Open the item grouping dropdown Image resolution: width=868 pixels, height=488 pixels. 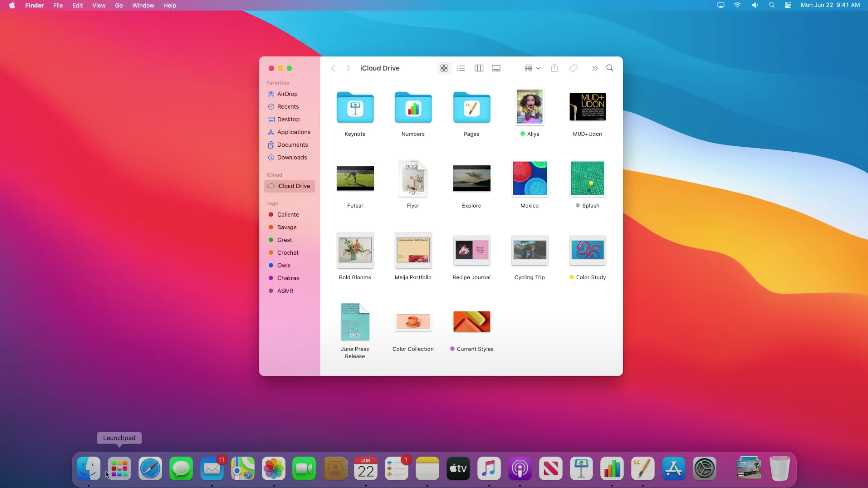[531, 68]
